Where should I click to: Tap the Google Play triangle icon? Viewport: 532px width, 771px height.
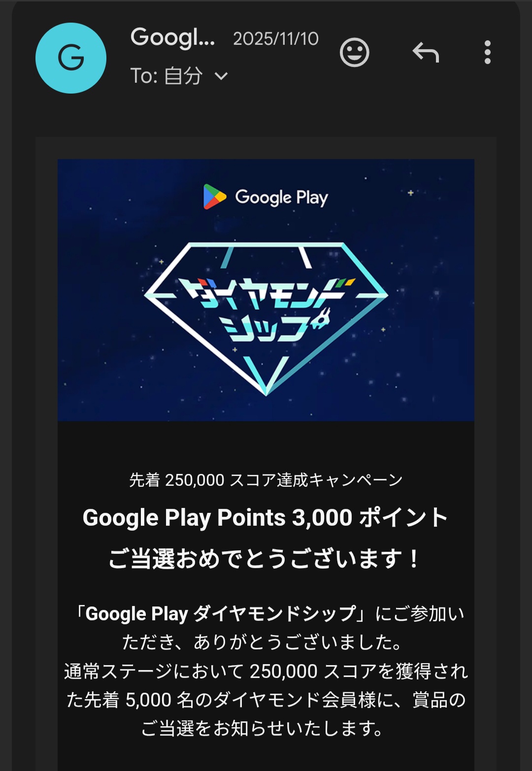point(214,197)
